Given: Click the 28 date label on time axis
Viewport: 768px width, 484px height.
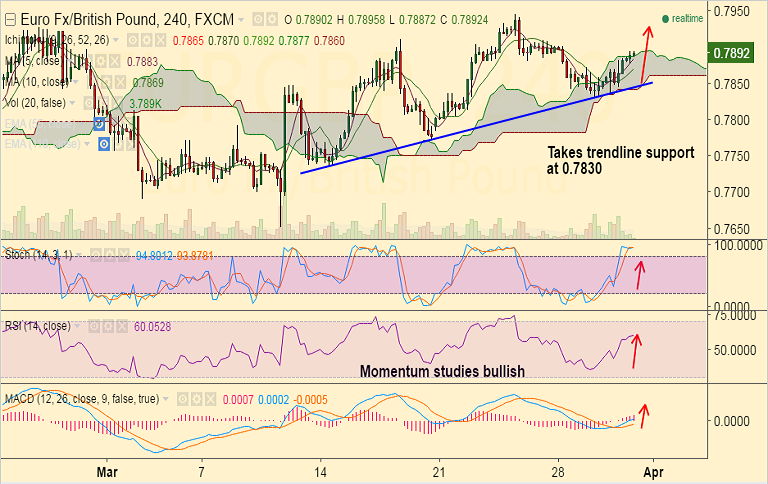Looking at the screenshot, I should [x=558, y=472].
